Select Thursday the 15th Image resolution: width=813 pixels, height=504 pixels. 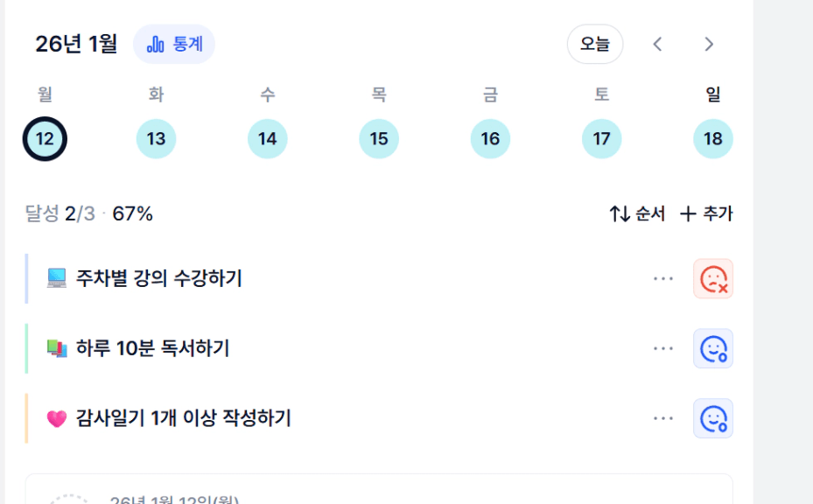pyautogui.click(x=379, y=138)
